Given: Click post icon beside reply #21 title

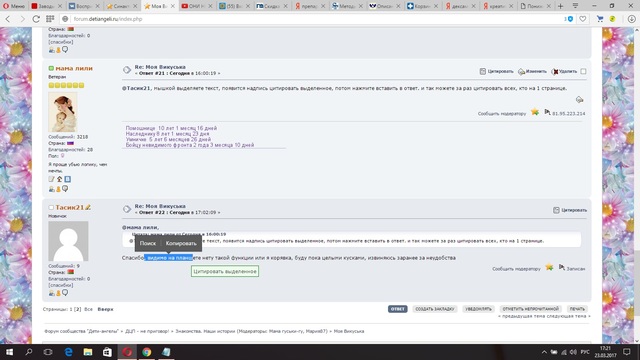Looking at the screenshot, I should [127, 70].
